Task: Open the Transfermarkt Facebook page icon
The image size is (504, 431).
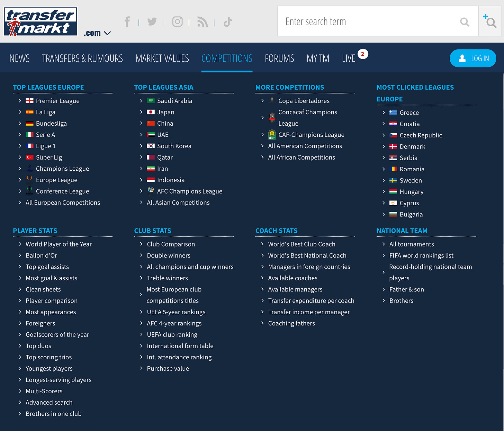Action: [127, 22]
